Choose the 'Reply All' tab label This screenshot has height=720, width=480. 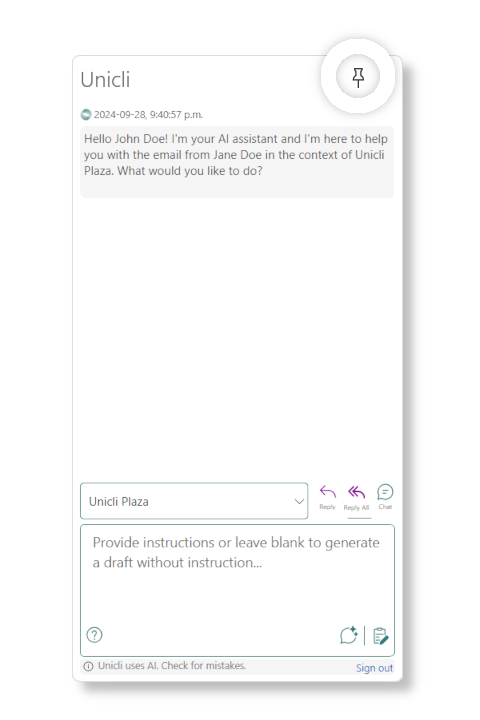(356, 507)
